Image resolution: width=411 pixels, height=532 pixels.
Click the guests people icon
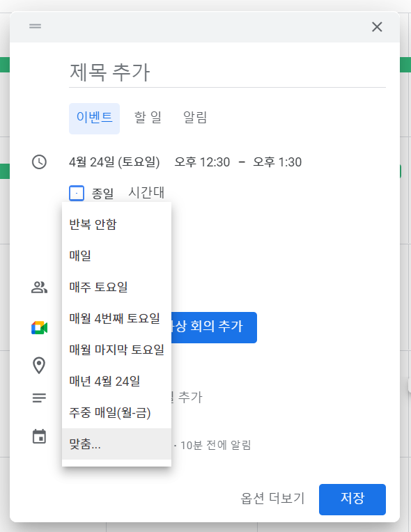click(40, 288)
